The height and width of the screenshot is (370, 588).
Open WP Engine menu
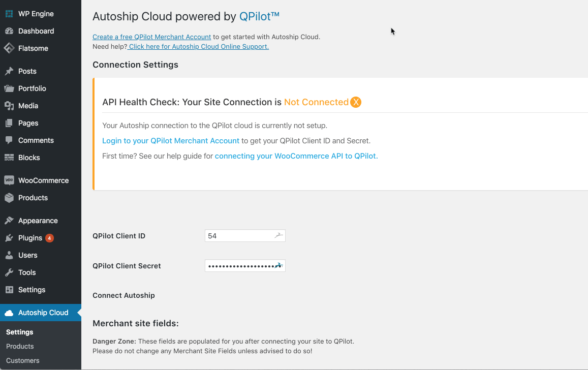(x=36, y=14)
